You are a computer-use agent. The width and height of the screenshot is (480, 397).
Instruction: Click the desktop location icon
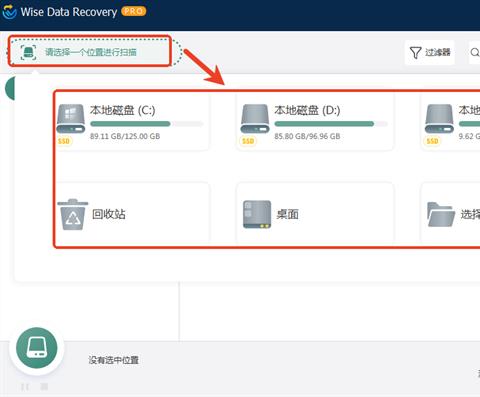click(257, 214)
